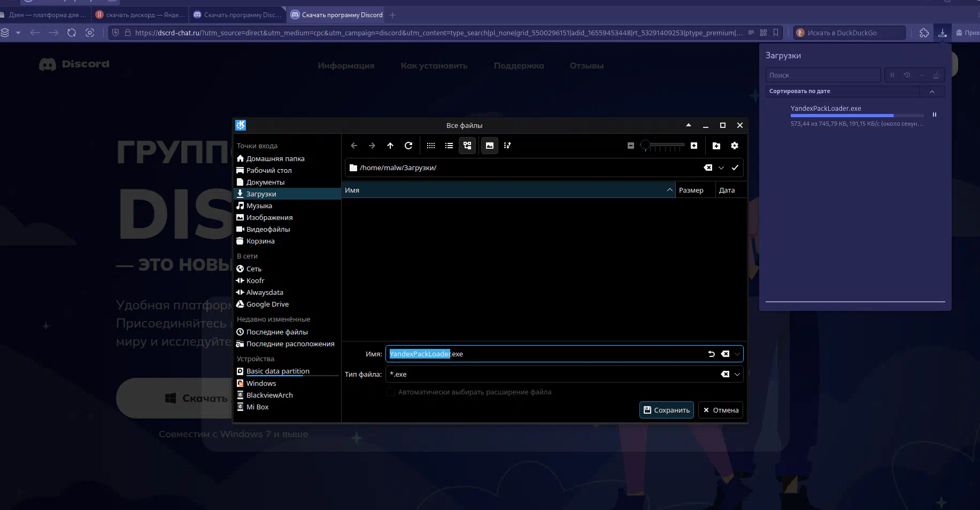This screenshot has width=980, height=510.
Task: Expand the filename history dropdown
Action: (737, 354)
